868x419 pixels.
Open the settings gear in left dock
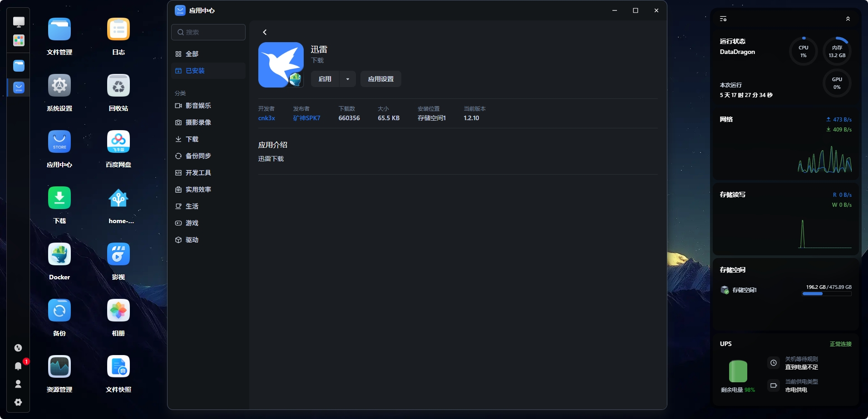click(18, 402)
